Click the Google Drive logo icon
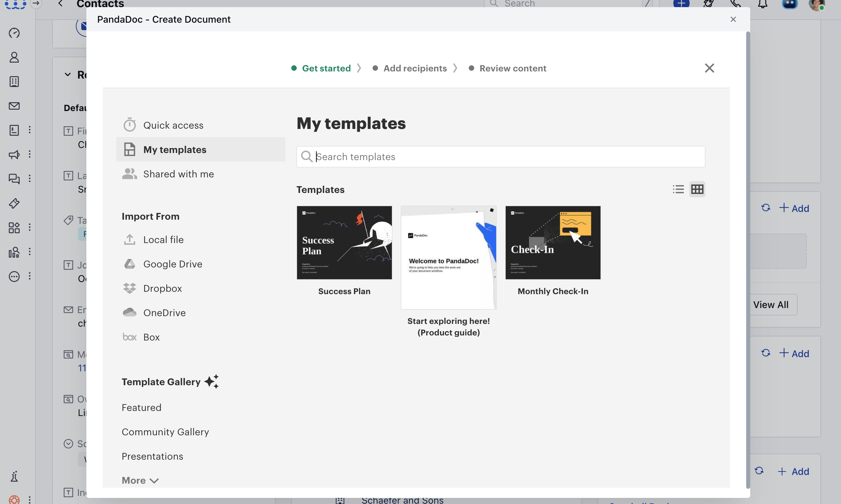The image size is (841, 504). 129,264
